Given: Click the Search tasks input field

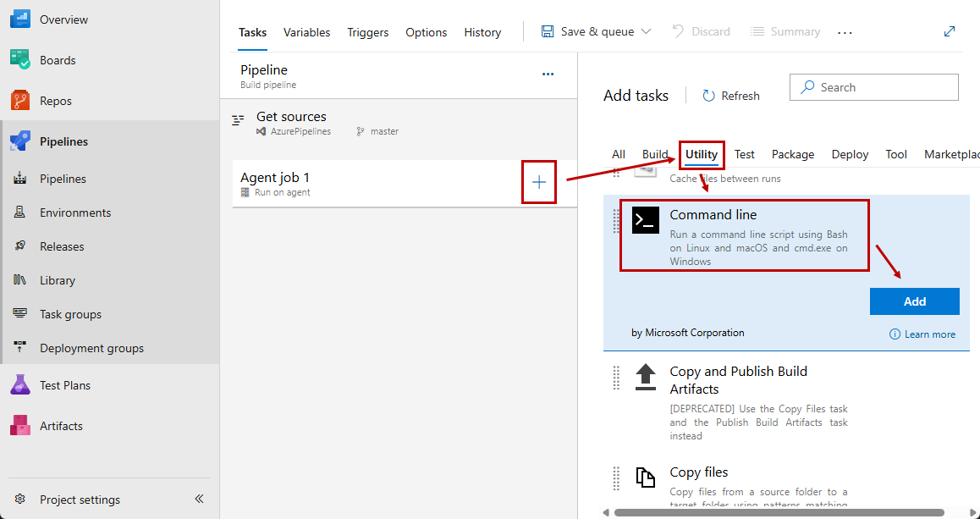Looking at the screenshot, I should (x=873, y=87).
